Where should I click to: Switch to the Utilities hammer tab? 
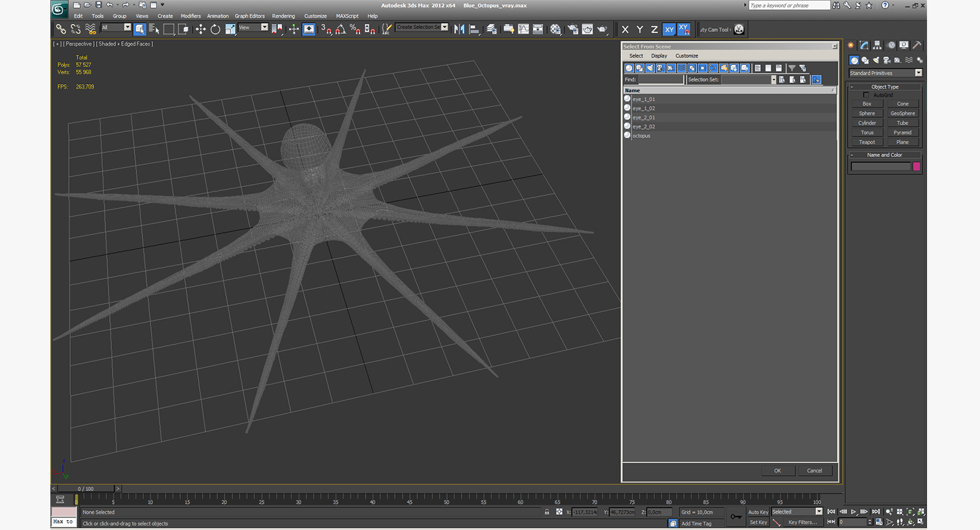tap(917, 45)
